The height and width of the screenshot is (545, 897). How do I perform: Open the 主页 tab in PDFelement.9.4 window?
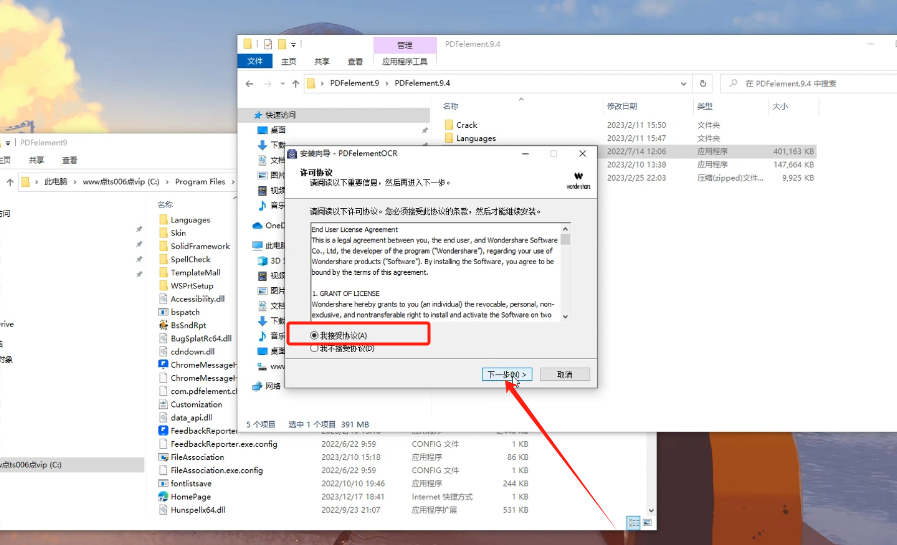pyautogui.click(x=288, y=61)
